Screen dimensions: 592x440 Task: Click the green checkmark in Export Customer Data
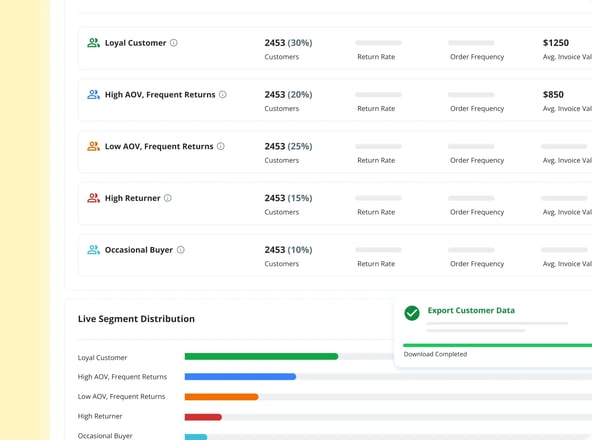(x=412, y=313)
